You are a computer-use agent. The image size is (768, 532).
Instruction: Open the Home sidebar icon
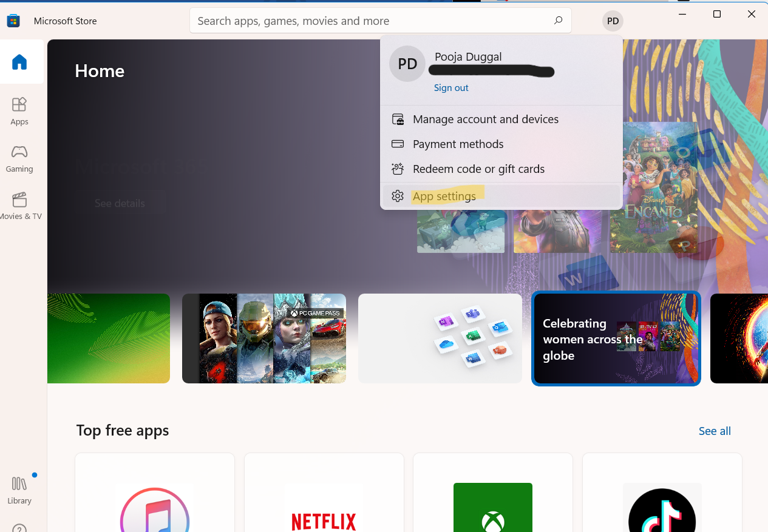tap(19, 62)
